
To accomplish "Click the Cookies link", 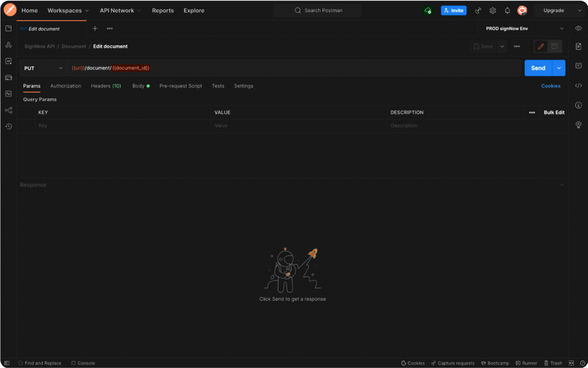I will pyautogui.click(x=550, y=86).
